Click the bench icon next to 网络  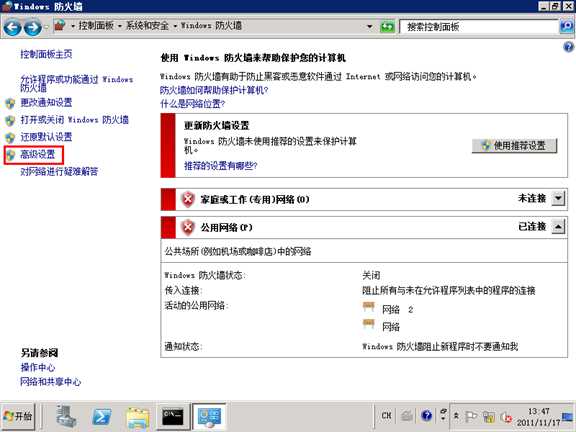click(x=368, y=324)
